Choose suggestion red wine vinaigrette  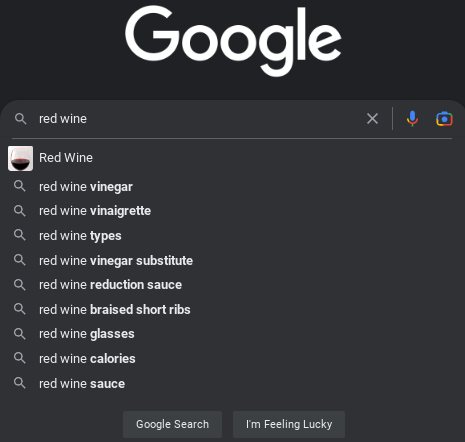[232, 211]
